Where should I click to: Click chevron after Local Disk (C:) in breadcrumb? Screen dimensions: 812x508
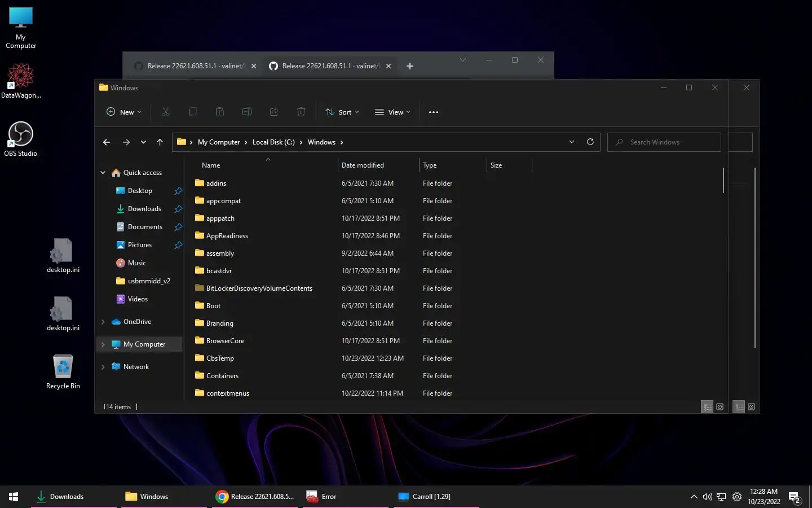pos(301,142)
